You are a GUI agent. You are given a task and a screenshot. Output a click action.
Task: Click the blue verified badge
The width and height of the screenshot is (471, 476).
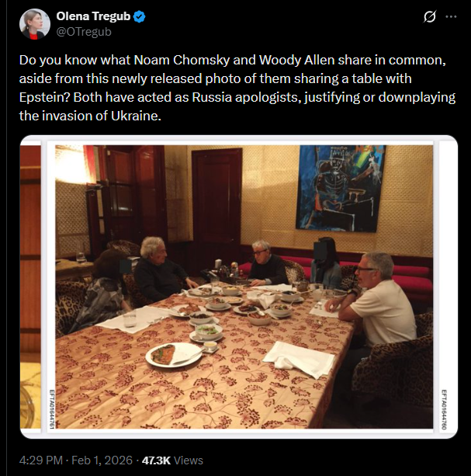click(139, 17)
